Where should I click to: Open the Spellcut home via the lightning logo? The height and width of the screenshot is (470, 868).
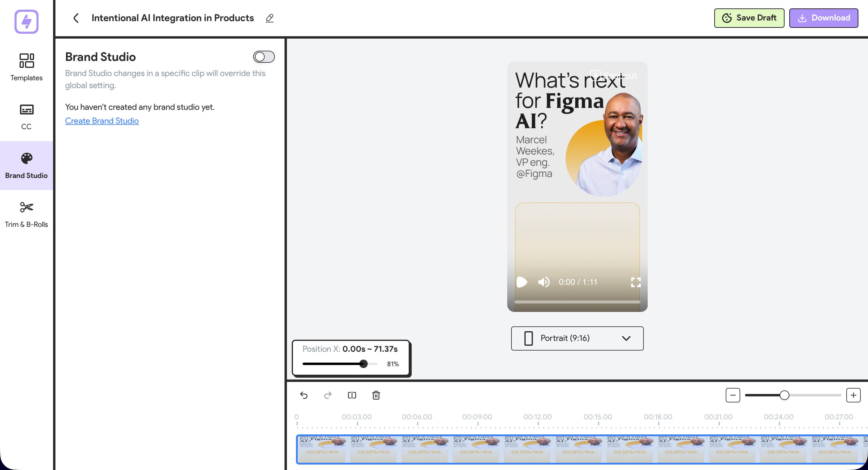tap(27, 22)
